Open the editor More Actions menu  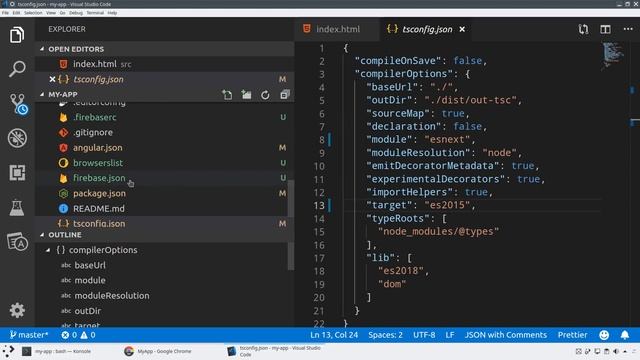[x=628, y=29]
